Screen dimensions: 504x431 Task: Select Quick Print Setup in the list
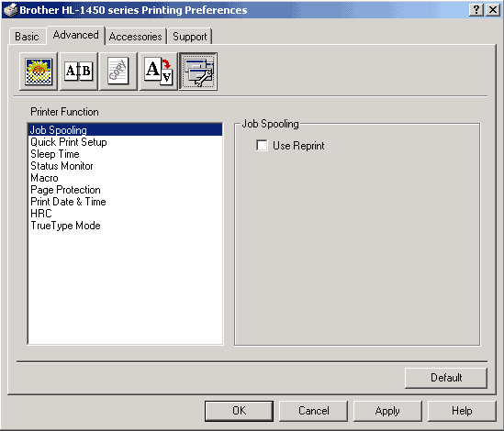[125, 142]
